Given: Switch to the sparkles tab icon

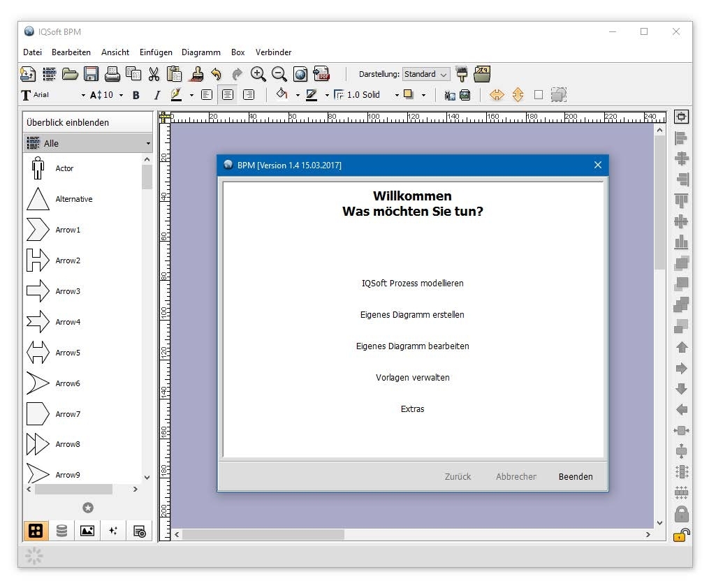Looking at the screenshot, I should [113, 531].
